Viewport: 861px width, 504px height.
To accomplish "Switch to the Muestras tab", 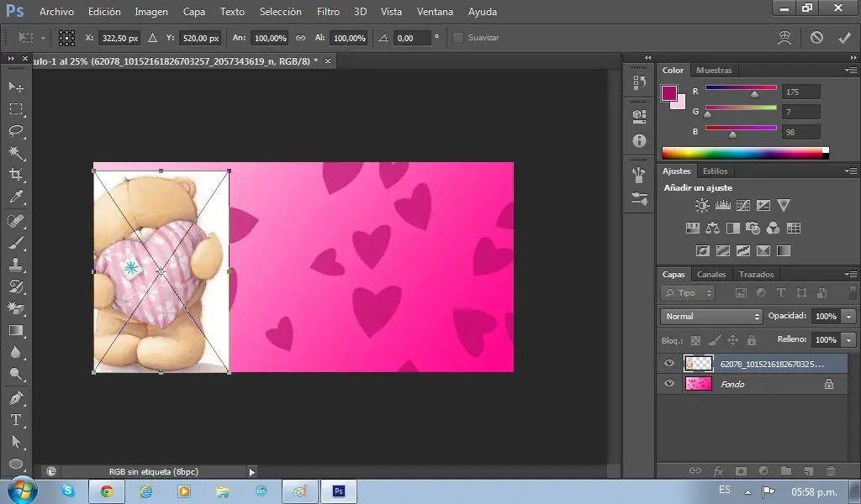I will point(714,71).
